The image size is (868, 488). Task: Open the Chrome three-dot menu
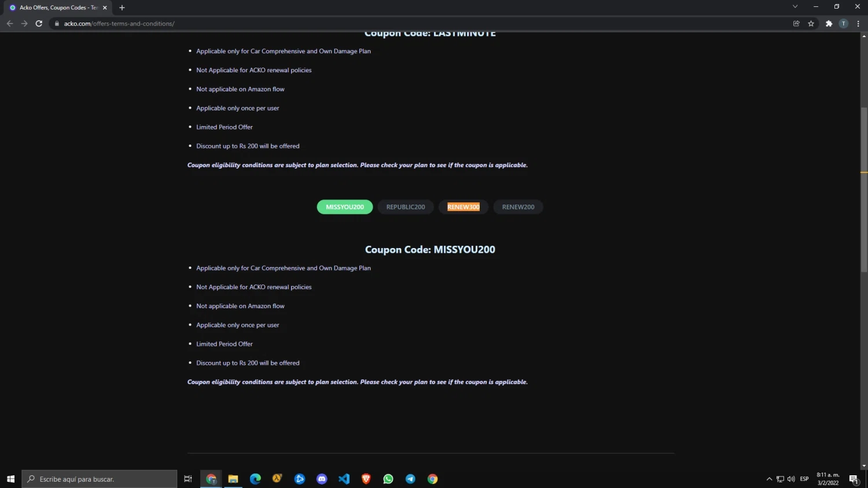point(858,24)
